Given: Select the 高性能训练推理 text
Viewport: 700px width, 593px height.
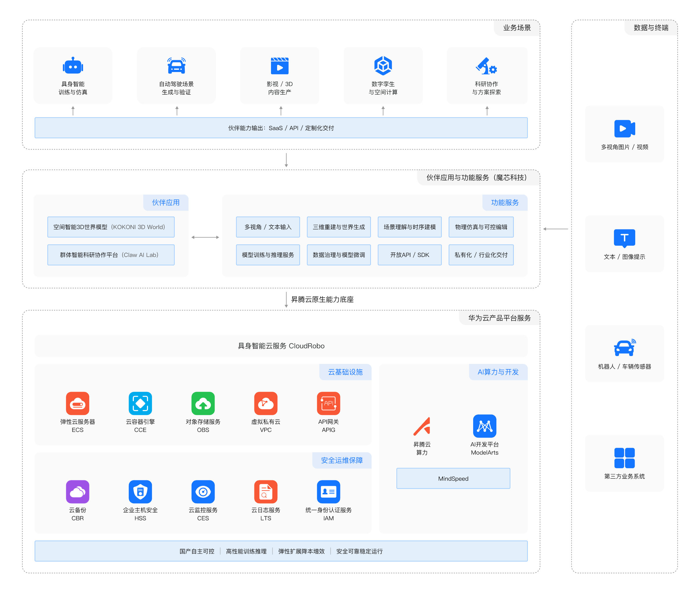Looking at the screenshot, I should (246, 551).
